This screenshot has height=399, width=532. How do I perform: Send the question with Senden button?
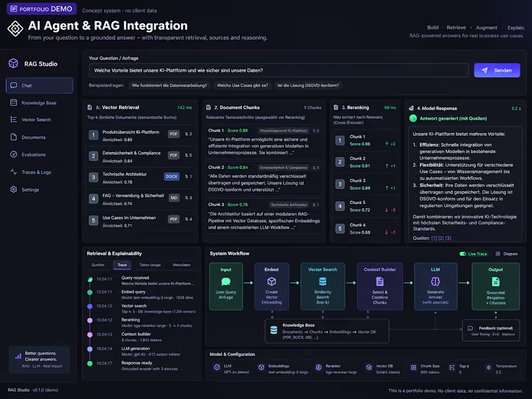(497, 70)
